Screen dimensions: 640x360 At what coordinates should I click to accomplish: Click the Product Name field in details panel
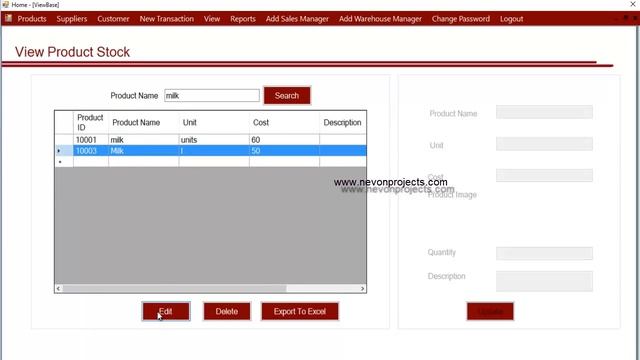click(544, 112)
